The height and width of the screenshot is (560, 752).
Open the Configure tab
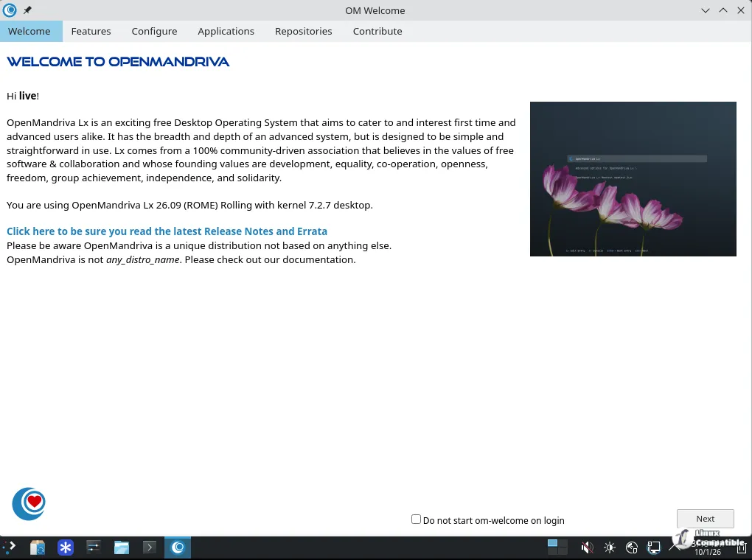[154, 31]
